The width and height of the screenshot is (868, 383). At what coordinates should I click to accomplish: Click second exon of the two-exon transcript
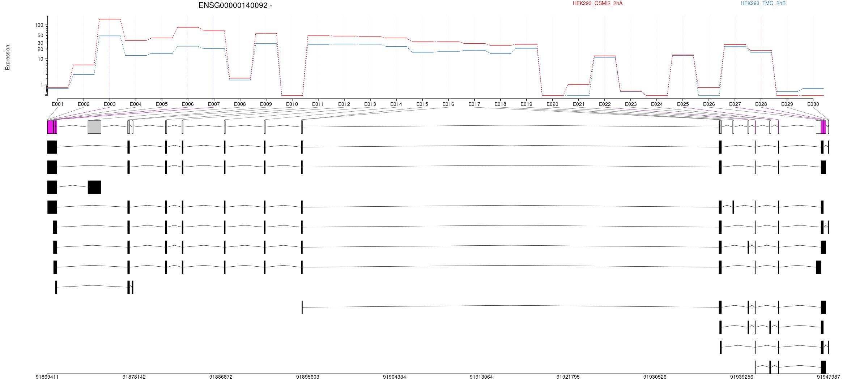(x=94, y=187)
